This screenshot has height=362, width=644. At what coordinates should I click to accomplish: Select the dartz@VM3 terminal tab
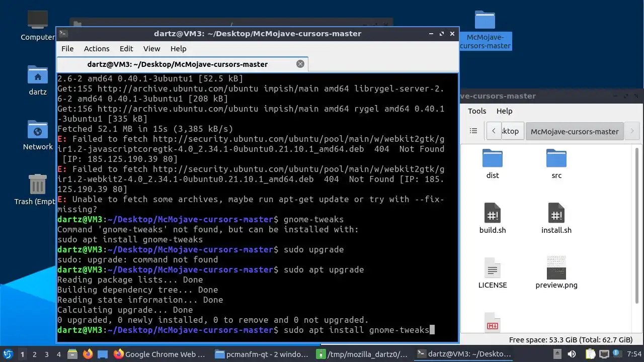click(182, 64)
